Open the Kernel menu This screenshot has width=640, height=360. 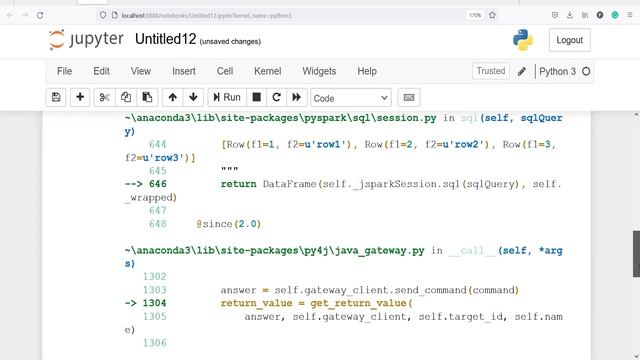tap(267, 71)
